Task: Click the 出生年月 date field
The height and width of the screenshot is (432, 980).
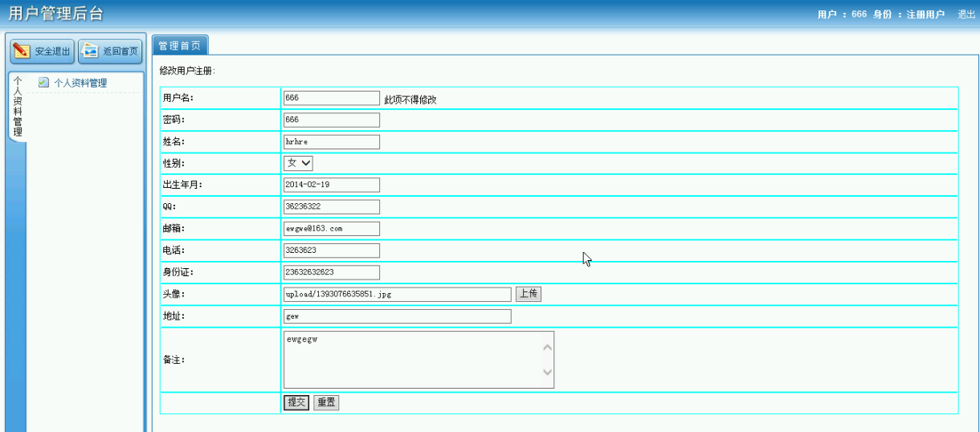Action: pos(332,185)
